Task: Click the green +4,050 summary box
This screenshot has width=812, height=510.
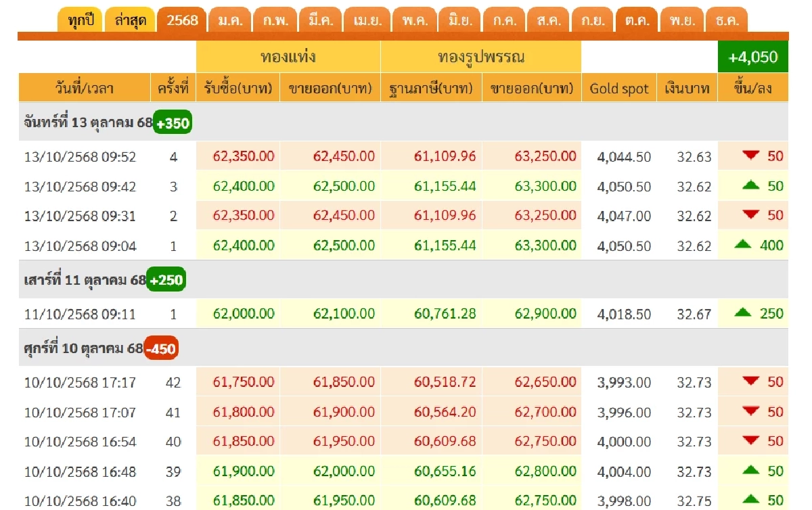Action: [752, 57]
